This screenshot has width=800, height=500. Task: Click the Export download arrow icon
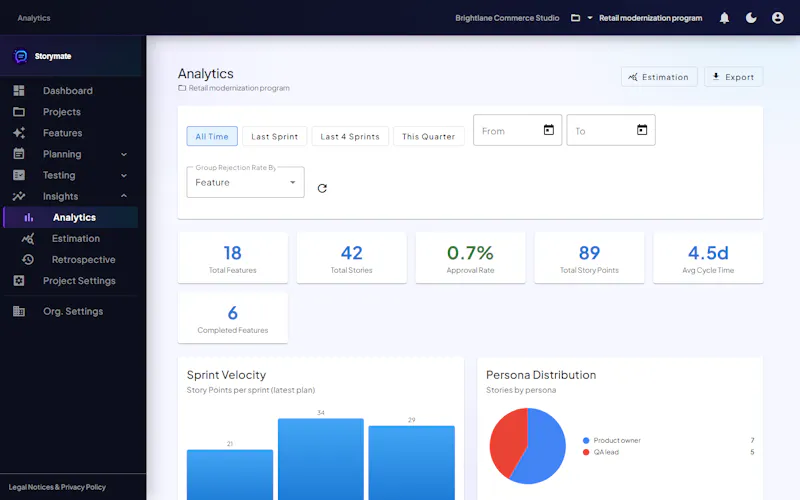coord(716,77)
